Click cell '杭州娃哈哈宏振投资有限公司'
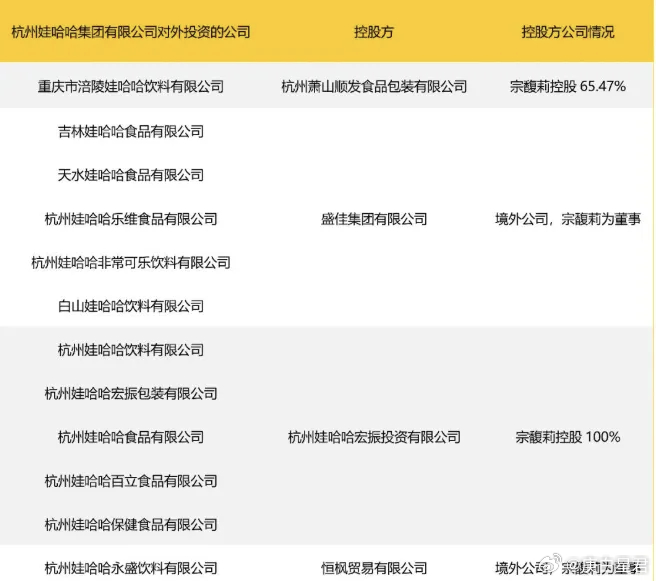Screen dimensions: 656x581 pyautogui.click(x=374, y=438)
